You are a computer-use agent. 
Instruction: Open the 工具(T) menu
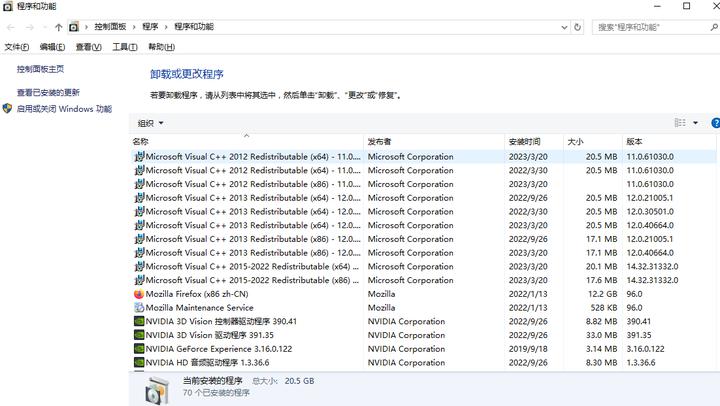point(125,47)
